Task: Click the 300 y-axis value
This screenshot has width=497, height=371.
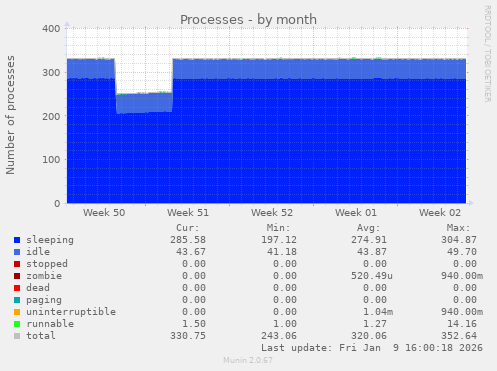Action: click(x=51, y=72)
